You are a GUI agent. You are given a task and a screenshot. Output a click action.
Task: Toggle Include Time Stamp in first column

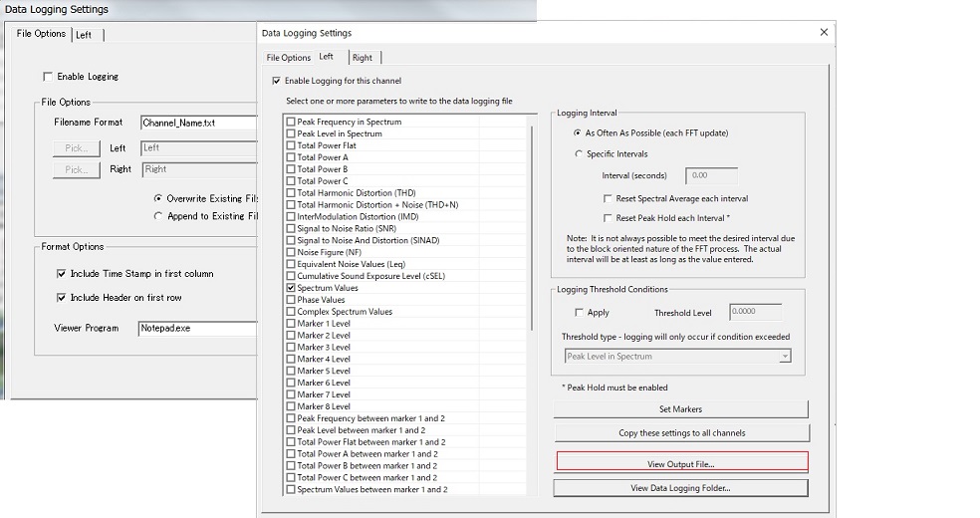pos(61,274)
